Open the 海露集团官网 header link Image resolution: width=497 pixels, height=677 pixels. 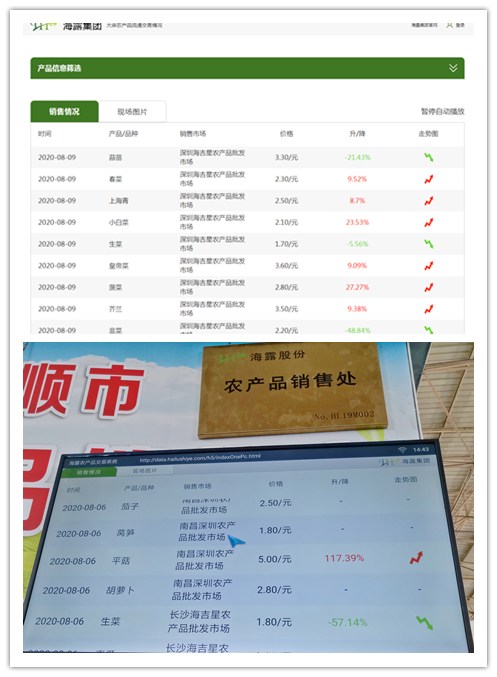pos(424,25)
